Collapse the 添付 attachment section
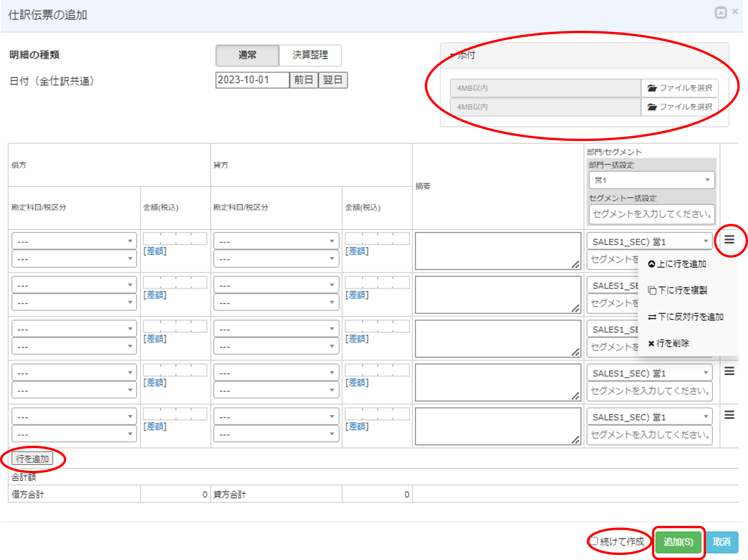The width and height of the screenshot is (748, 560). 462,55
